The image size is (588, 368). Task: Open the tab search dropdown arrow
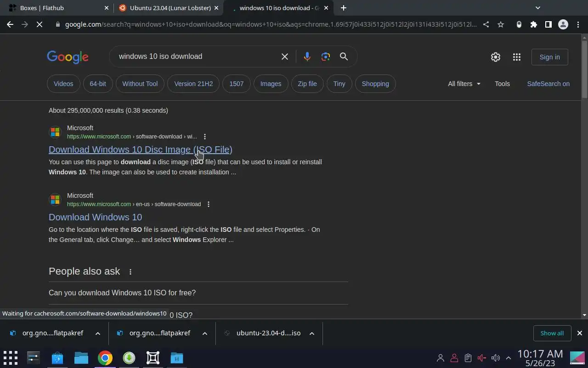(x=538, y=8)
